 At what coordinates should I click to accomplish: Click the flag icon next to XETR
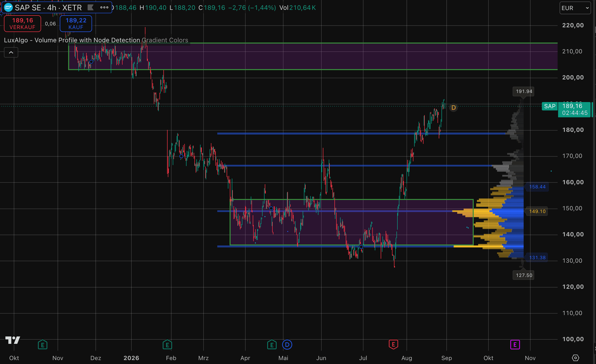tap(91, 8)
